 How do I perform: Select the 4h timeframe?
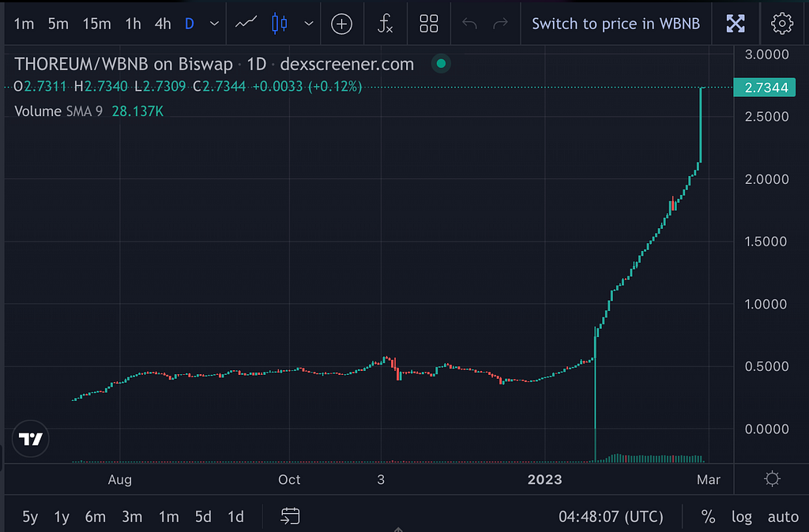(x=163, y=24)
